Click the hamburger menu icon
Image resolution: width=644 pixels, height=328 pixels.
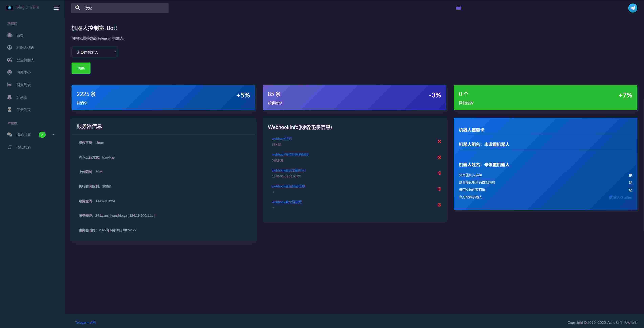click(x=56, y=8)
